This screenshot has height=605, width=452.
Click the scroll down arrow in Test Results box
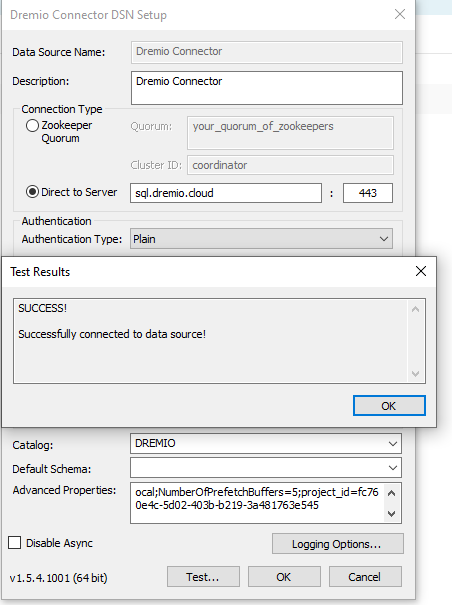click(416, 373)
